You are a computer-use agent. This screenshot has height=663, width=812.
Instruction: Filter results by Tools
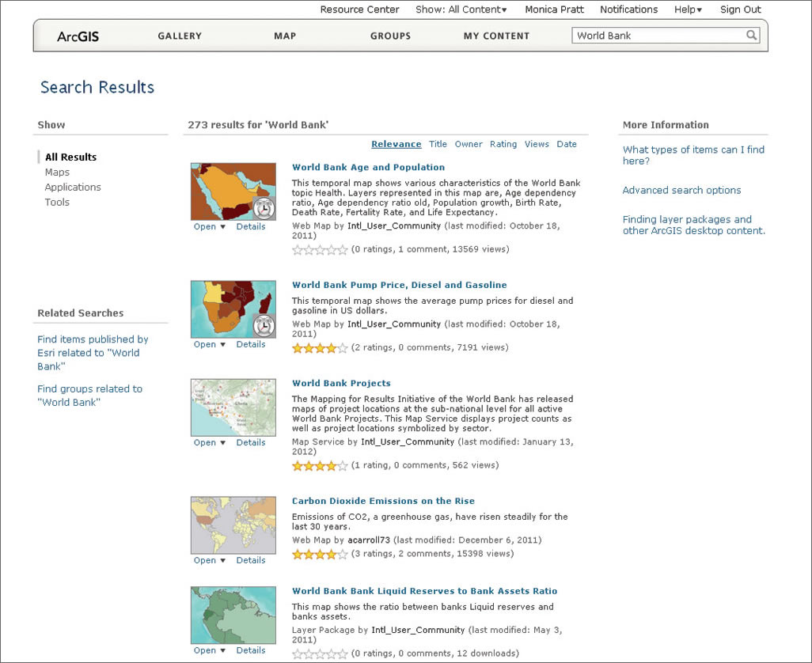pos(57,203)
